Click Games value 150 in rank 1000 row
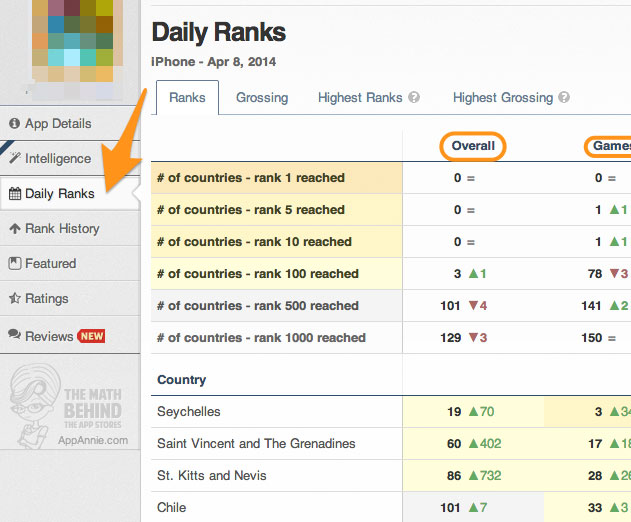631x522 pixels. point(592,338)
